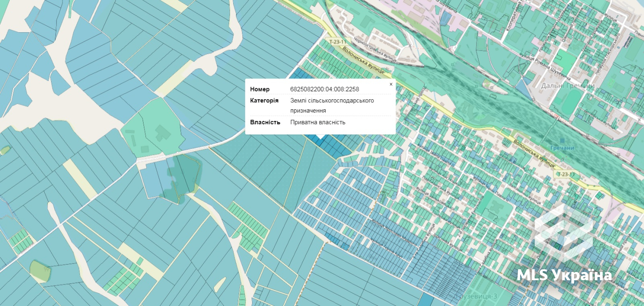The height and width of the screenshot is (306, 644).
Task: Select the Приватна власність ownership value
Action: point(317,122)
